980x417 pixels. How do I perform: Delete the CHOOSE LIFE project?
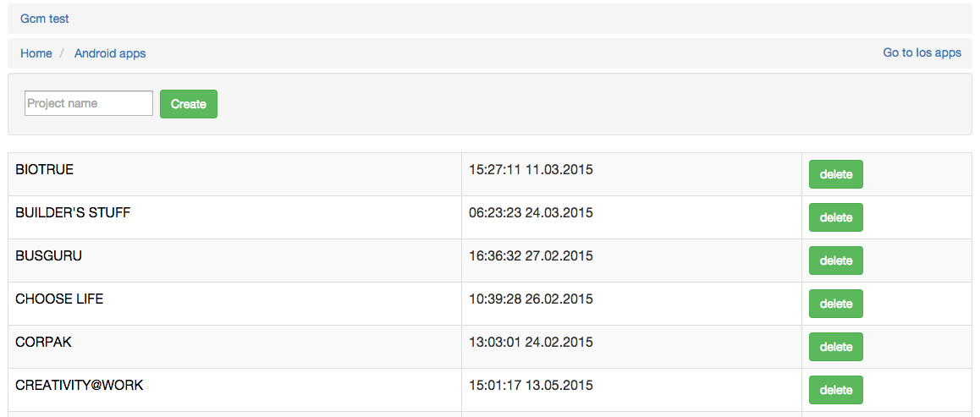pos(835,304)
